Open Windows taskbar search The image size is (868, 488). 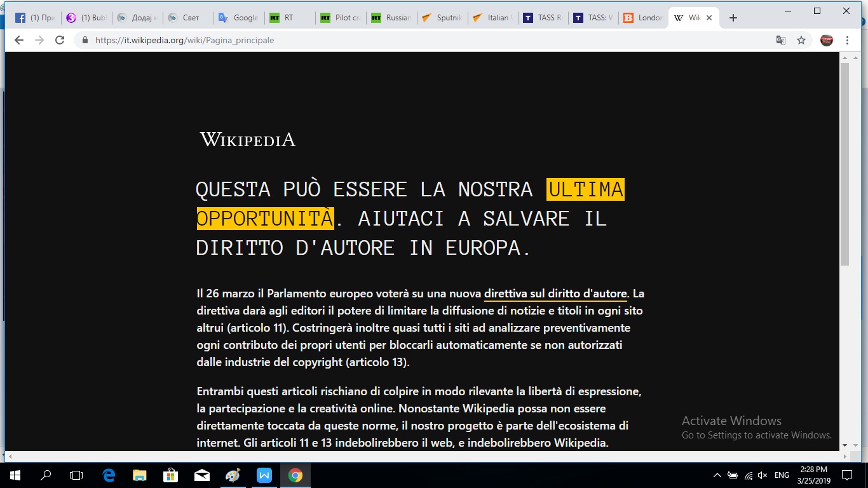coord(46,475)
